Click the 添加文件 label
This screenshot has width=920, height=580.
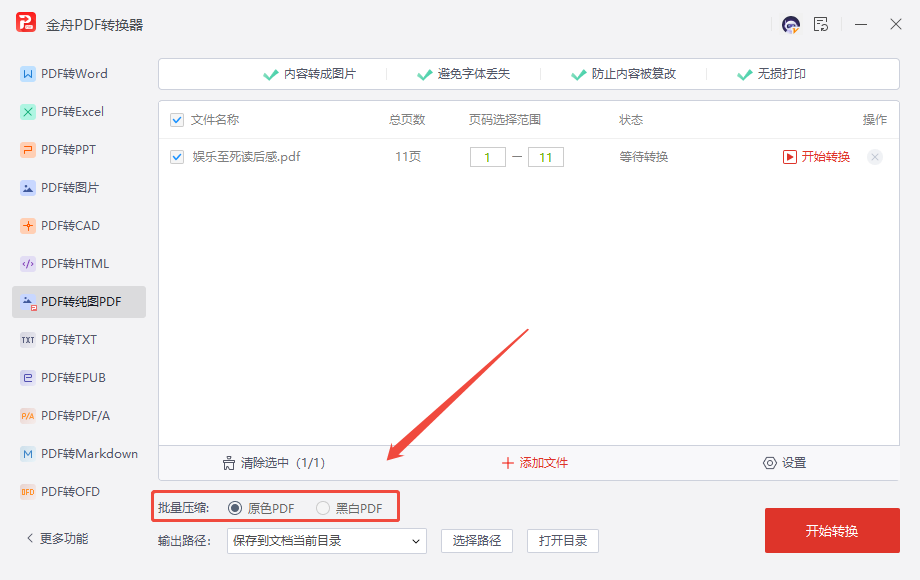pyautogui.click(x=543, y=463)
